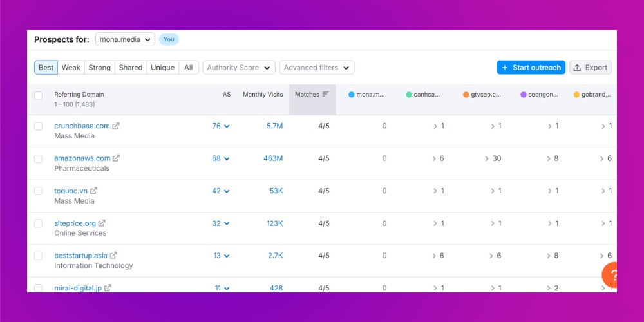This screenshot has width=644, height=322.
Task: Click the orange gtvseo.c... color dot
Action: [x=466, y=95]
